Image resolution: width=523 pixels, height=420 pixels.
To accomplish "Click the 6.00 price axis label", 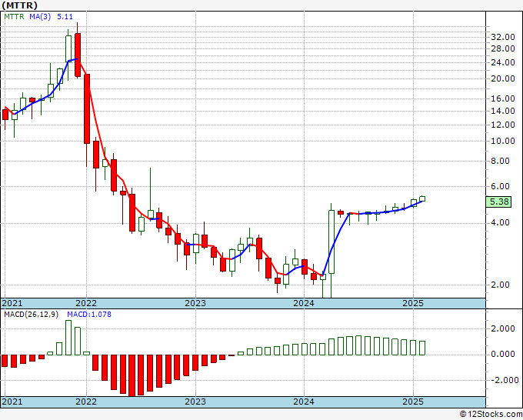I will pyautogui.click(x=501, y=186).
